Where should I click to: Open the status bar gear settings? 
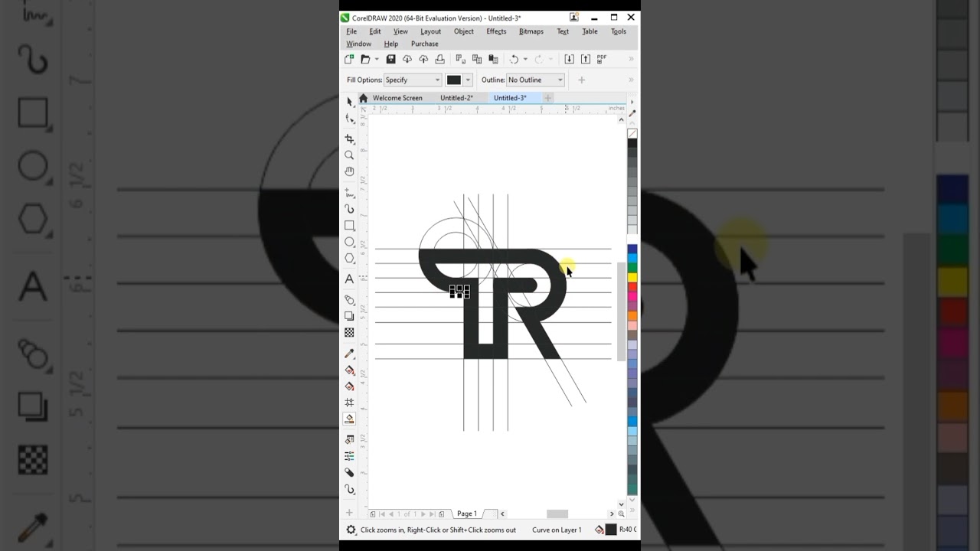pos(351,530)
